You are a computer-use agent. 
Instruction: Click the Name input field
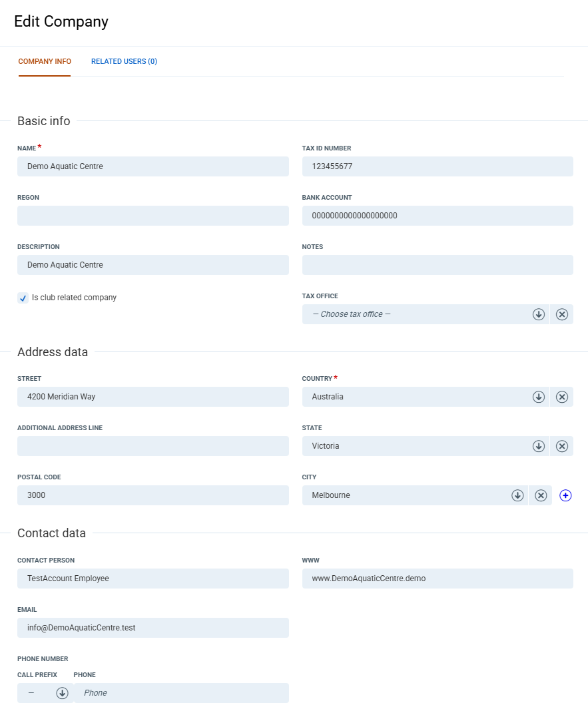pyautogui.click(x=153, y=166)
